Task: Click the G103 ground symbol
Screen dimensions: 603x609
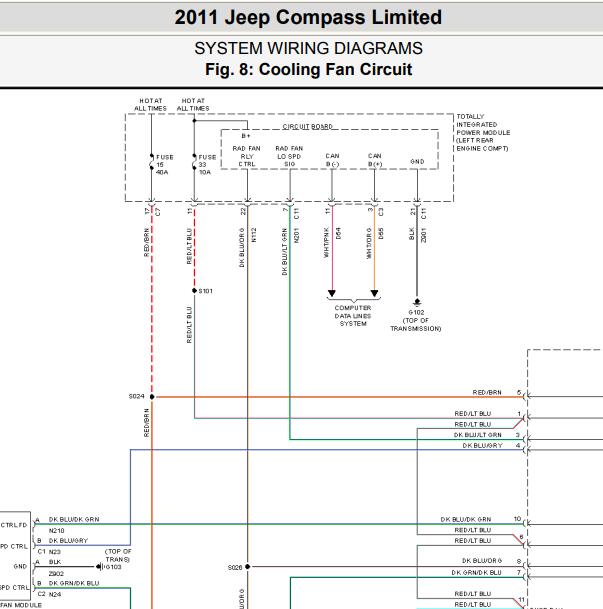Action: pyautogui.click(x=99, y=567)
